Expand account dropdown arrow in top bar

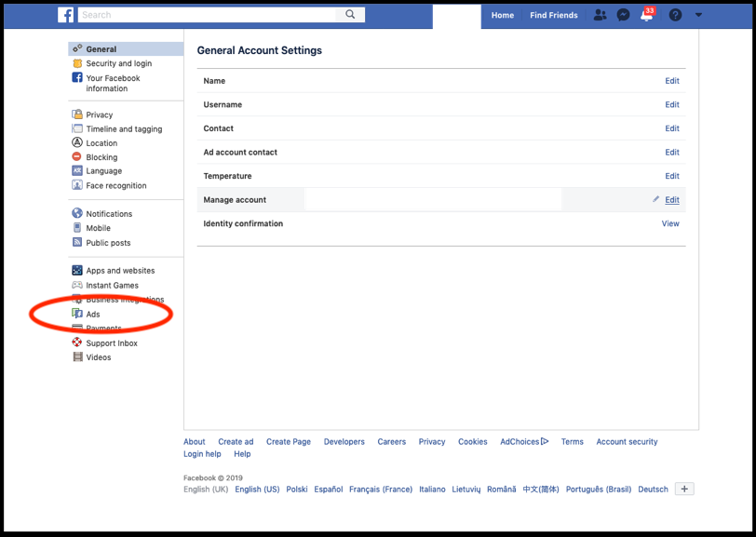698,15
